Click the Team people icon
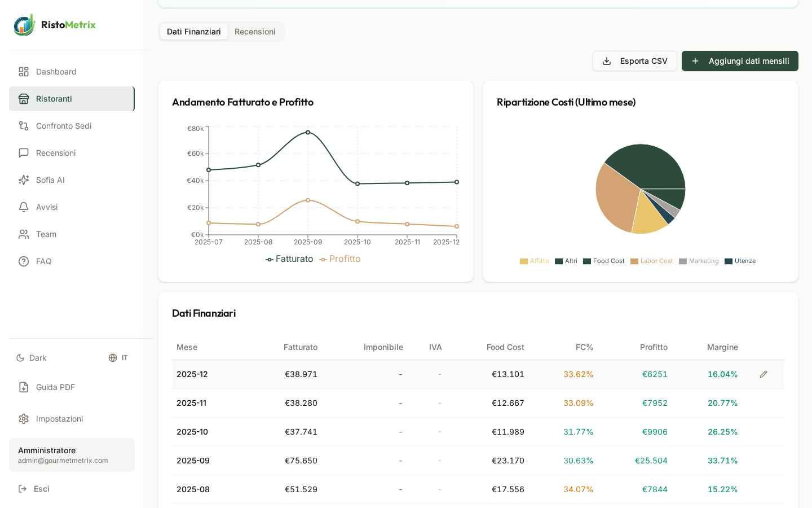Image resolution: width=812 pixels, height=508 pixels. click(24, 234)
